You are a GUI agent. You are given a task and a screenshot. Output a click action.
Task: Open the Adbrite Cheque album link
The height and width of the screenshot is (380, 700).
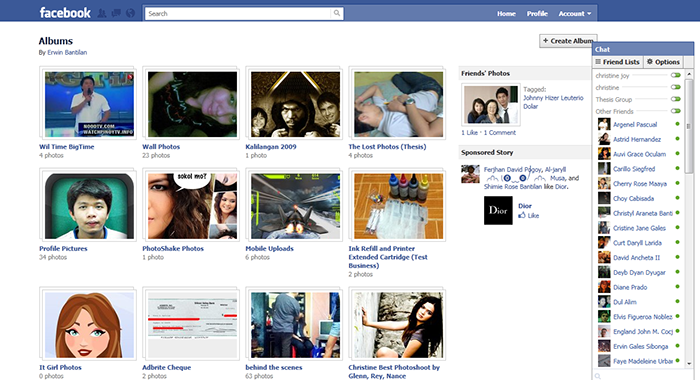pyautogui.click(x=167, y=367)
